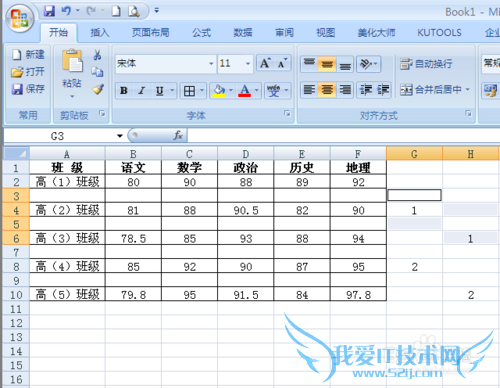Decrease font size

click(282, 63)
